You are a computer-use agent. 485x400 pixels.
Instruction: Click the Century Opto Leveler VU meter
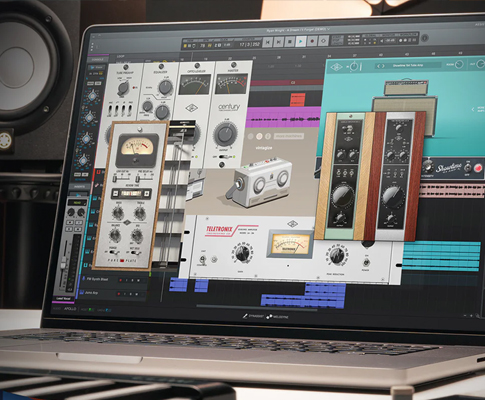pos(195,84)
